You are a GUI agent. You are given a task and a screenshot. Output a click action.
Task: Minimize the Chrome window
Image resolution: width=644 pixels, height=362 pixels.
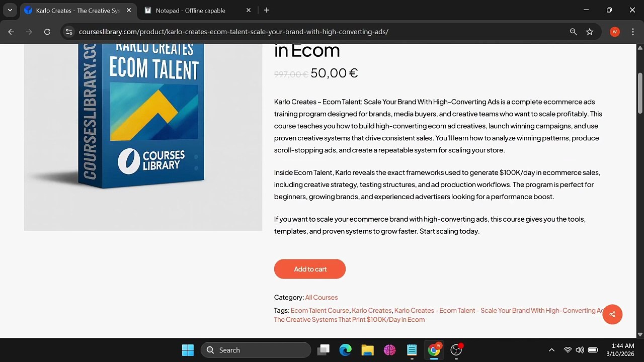pyautogui.click(x=586, y=10)
